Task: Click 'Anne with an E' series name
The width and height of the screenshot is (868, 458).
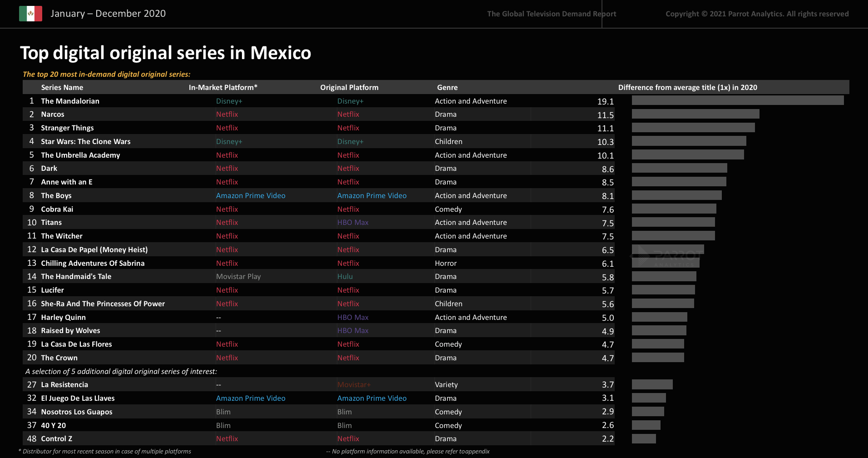Action: [67, 182]
